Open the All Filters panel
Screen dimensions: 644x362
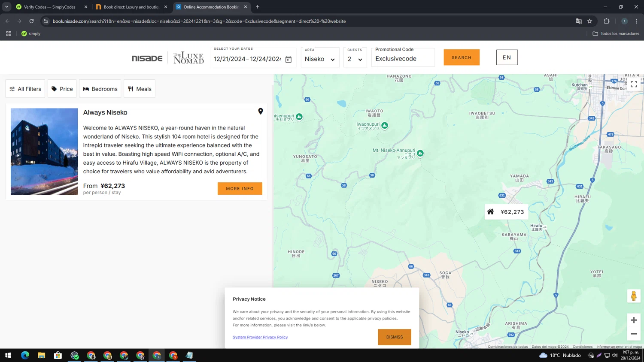pyautogui.click(x=25, y=89)
